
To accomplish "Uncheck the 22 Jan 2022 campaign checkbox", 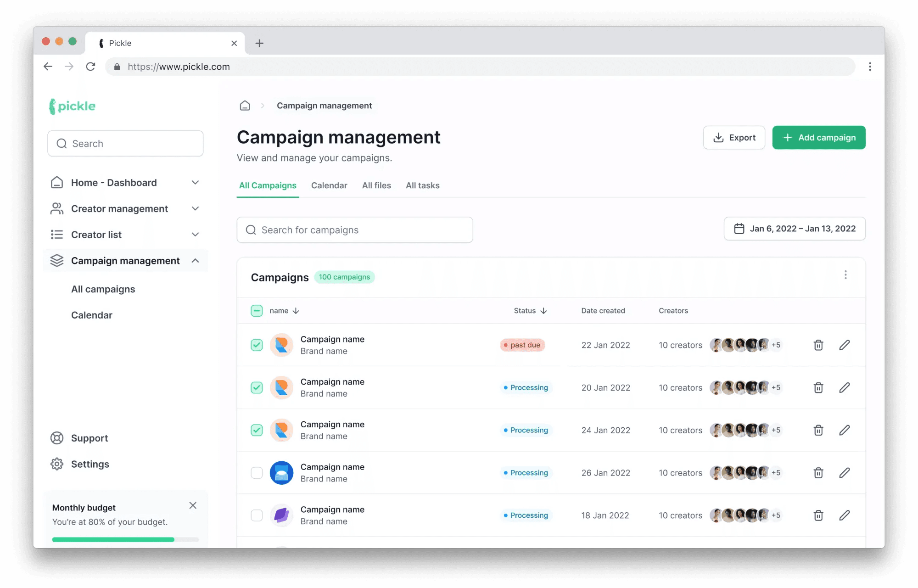I will coord(257,345).
